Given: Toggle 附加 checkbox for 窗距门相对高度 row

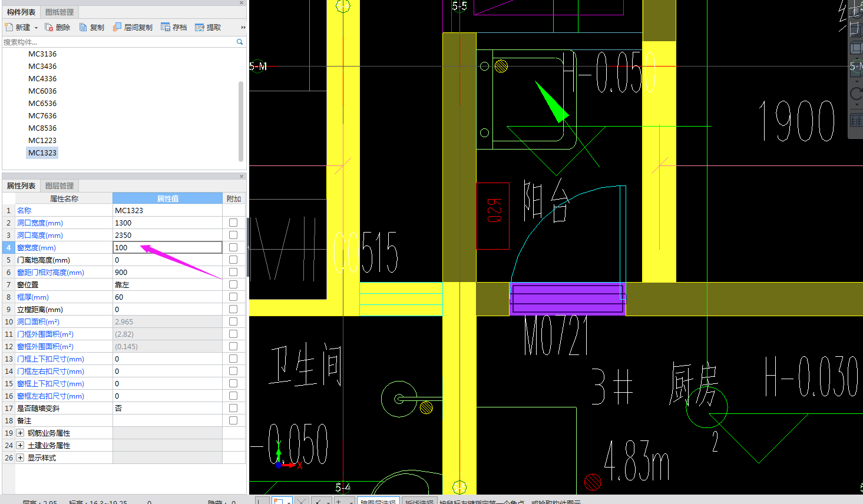Looking at the screenshot, I should (x=233, y=272).
